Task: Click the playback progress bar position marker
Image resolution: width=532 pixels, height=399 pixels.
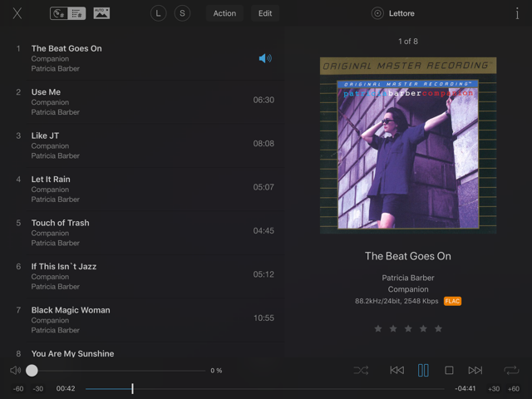Action: (132, 389)
